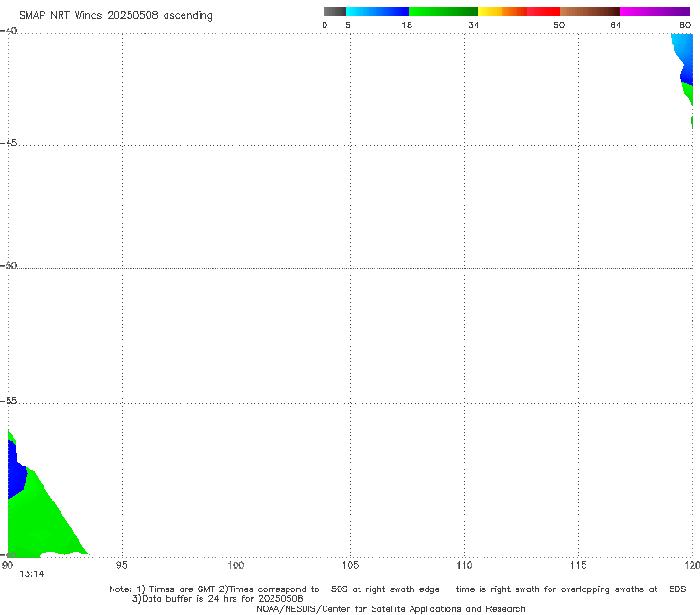
Task: Pick the magenta-purple segment of the color bar
Action: click(655, 11)
